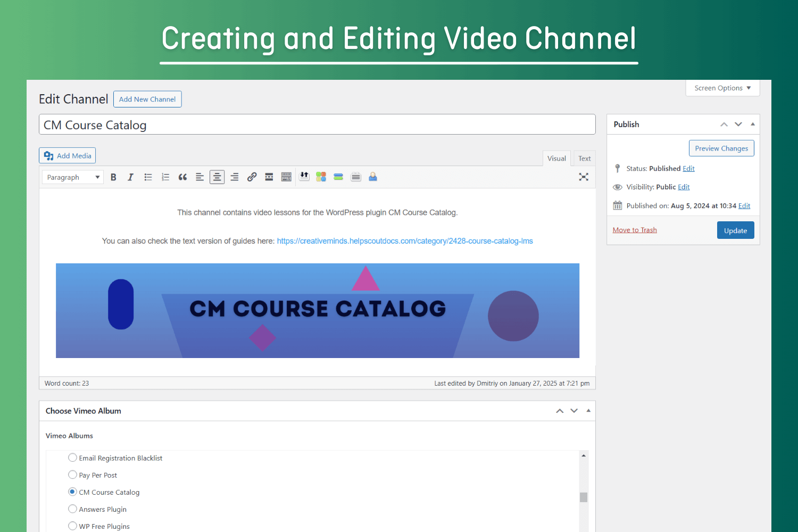
Task: Insert Read More tag
Action: [x=269, y=177]
